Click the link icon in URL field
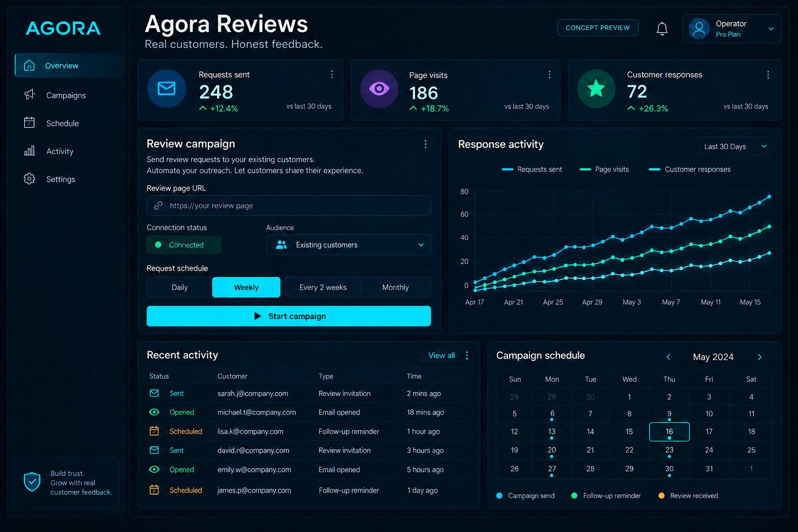Screen dimensions: 798x532 tap(158, 206)
